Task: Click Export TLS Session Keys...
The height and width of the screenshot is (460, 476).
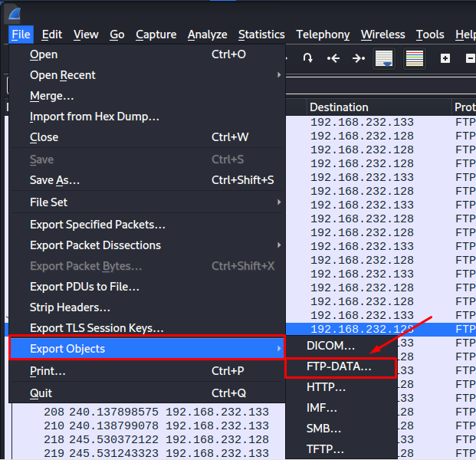Action: [x=97, y=328]
